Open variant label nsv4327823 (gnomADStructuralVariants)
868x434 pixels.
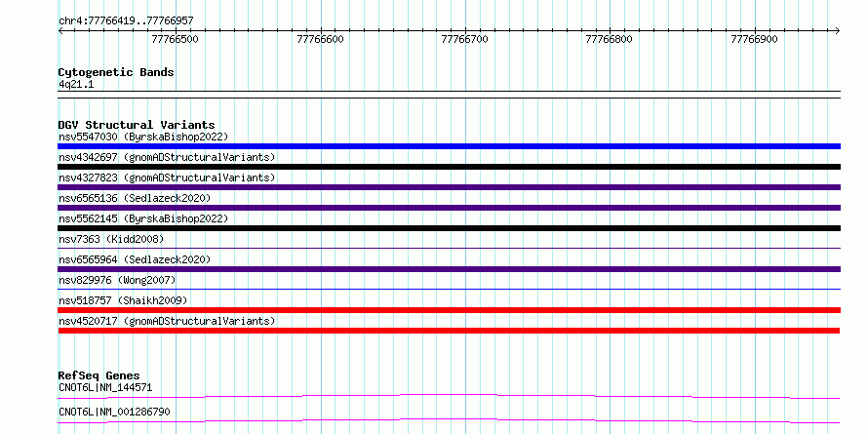click(x=167, y=178)
